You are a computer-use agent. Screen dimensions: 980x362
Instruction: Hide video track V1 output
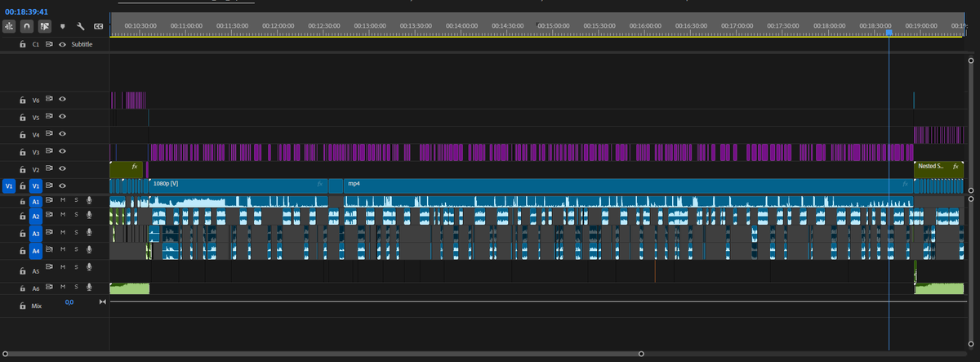coord(62,186)
